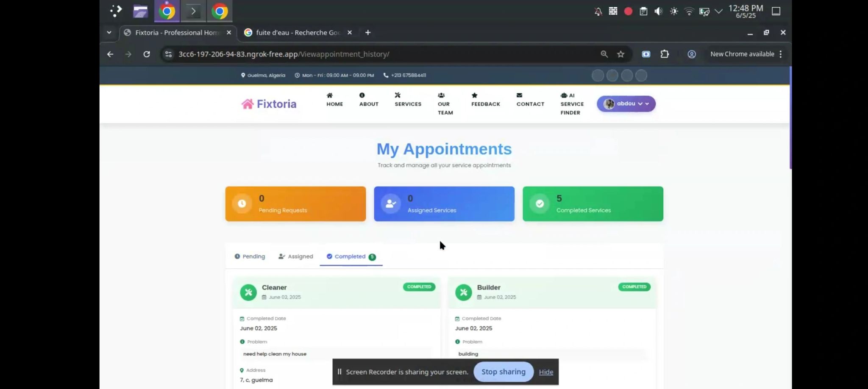Open the system tray expander chevron

(x=718, y=11)
